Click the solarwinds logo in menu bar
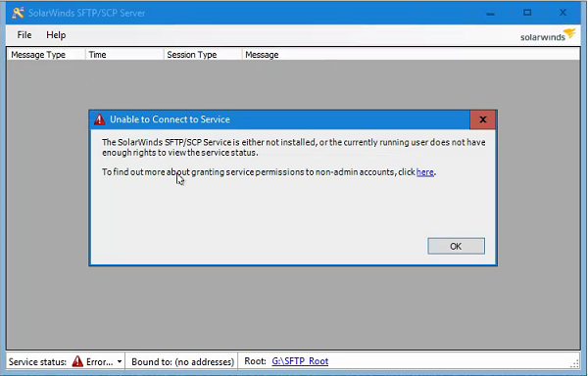The image size is (588, 376). [x=548, y=35]
